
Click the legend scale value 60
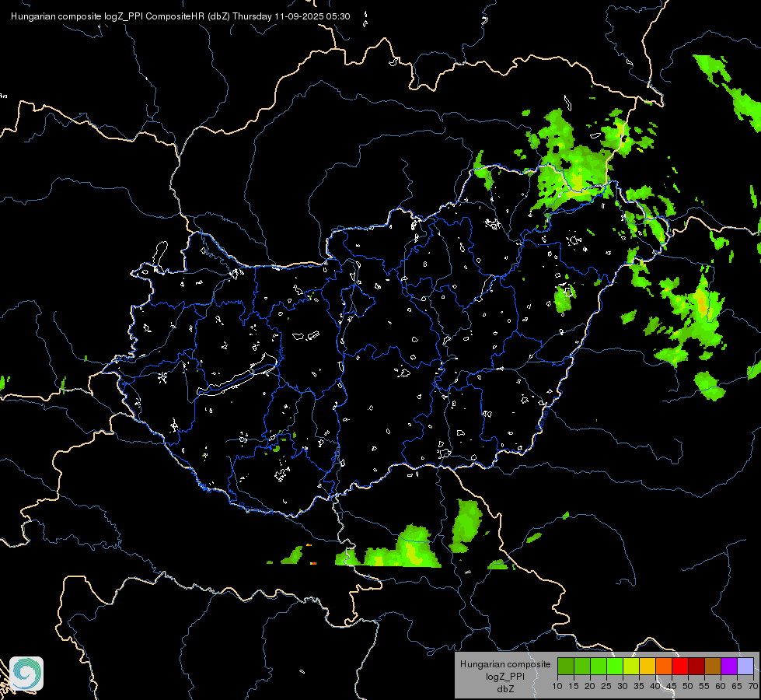721,687
